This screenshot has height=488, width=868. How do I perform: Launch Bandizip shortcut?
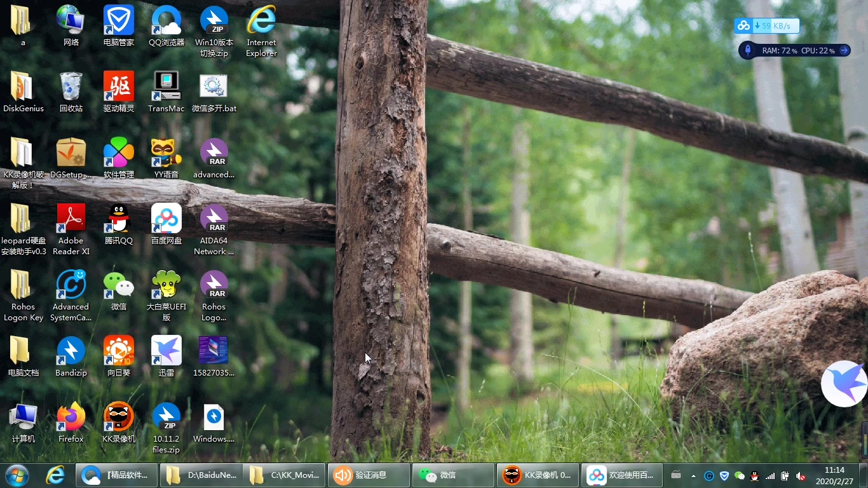pos(71,356)
